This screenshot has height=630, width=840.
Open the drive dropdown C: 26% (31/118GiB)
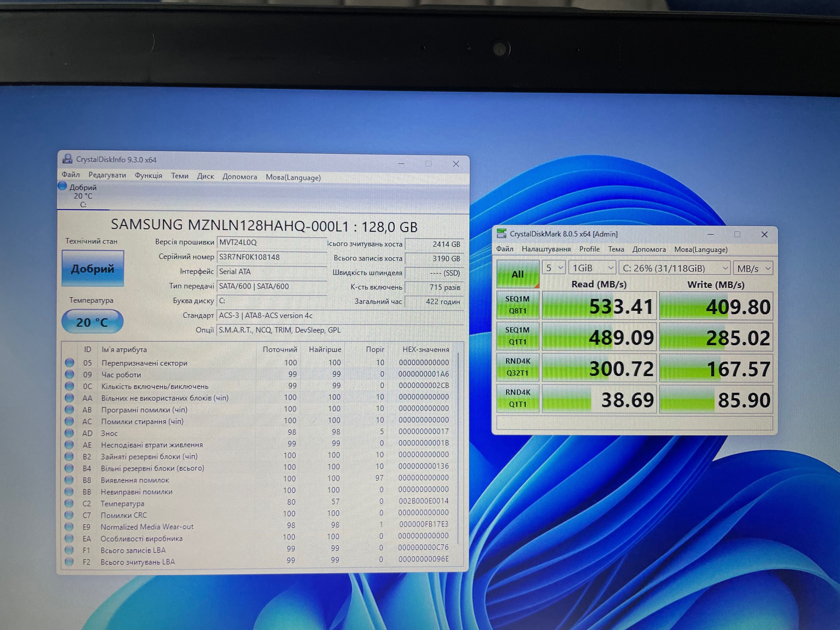click(x=675, y=268)
